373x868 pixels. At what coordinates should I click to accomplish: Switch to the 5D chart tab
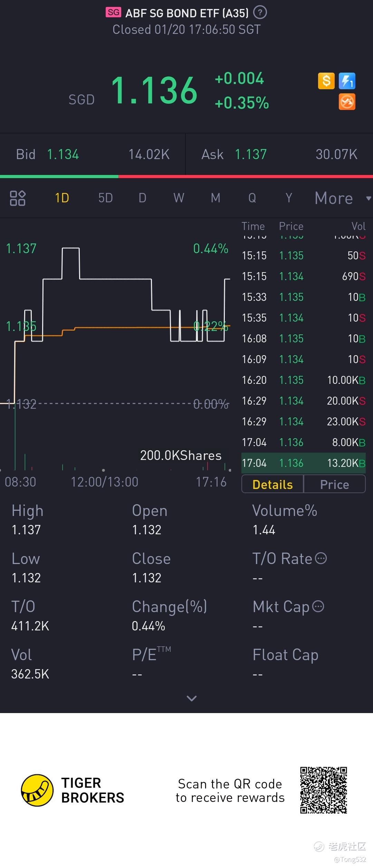point(106,198)
